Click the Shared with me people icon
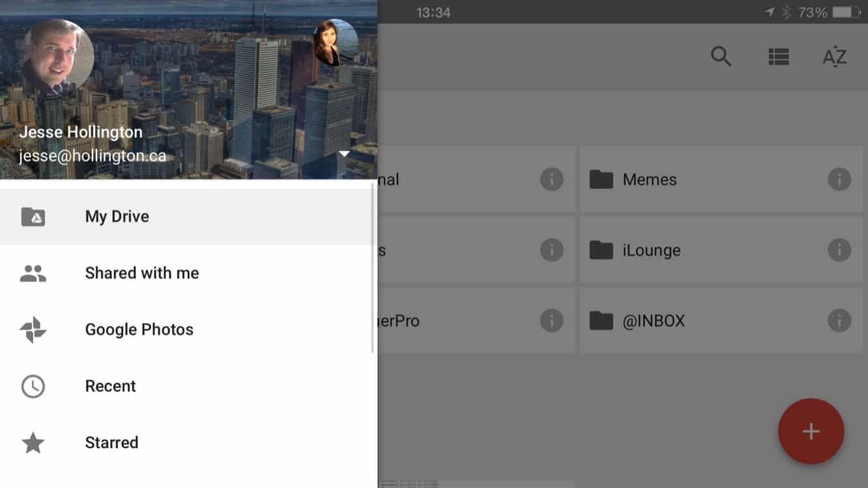This screenshot has height=488, width=868. (x=33, y=274)
